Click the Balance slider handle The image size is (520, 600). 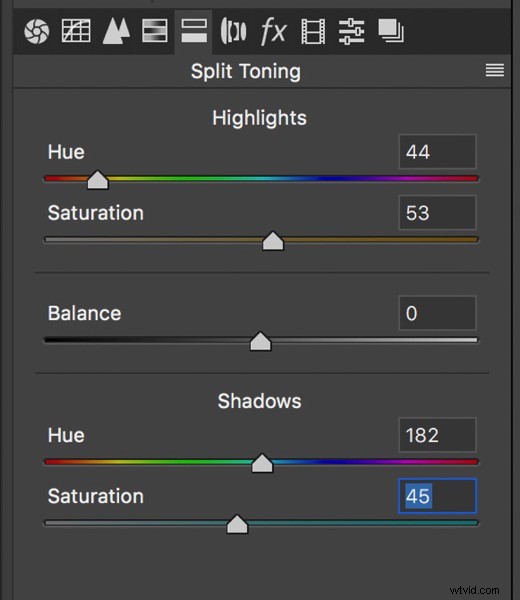tap(261, 341)
